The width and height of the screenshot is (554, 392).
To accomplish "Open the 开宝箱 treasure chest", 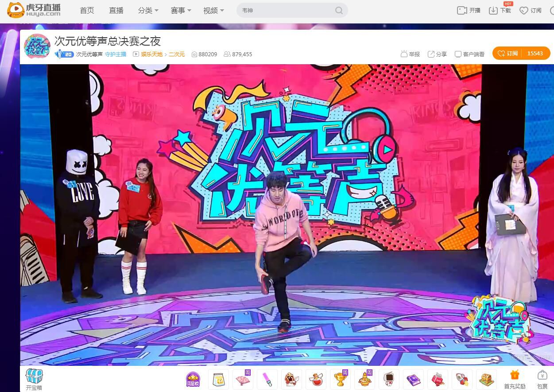I will point(34,380).
